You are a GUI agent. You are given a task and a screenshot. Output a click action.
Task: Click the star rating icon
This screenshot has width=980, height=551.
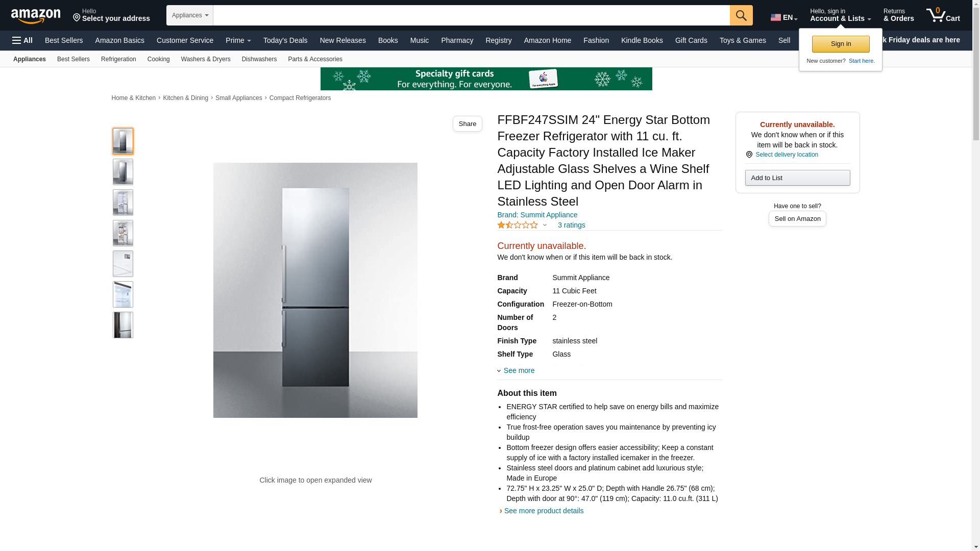(x=518, y=225)
